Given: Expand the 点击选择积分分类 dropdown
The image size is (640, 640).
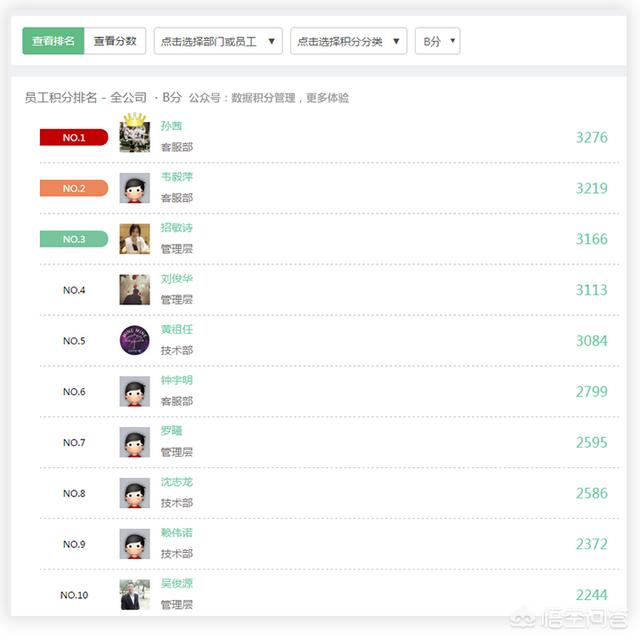Looking at the screenshot, I should point(349,41).
